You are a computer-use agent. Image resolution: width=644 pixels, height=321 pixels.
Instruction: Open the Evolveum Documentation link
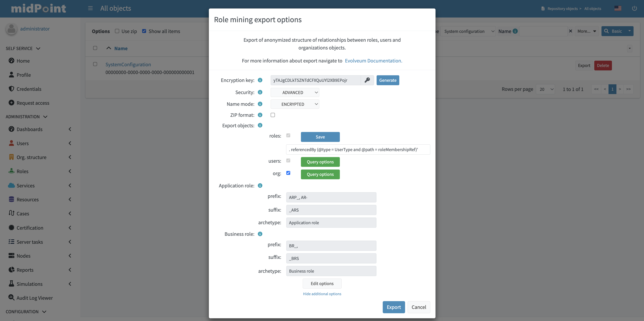point(373,61)
